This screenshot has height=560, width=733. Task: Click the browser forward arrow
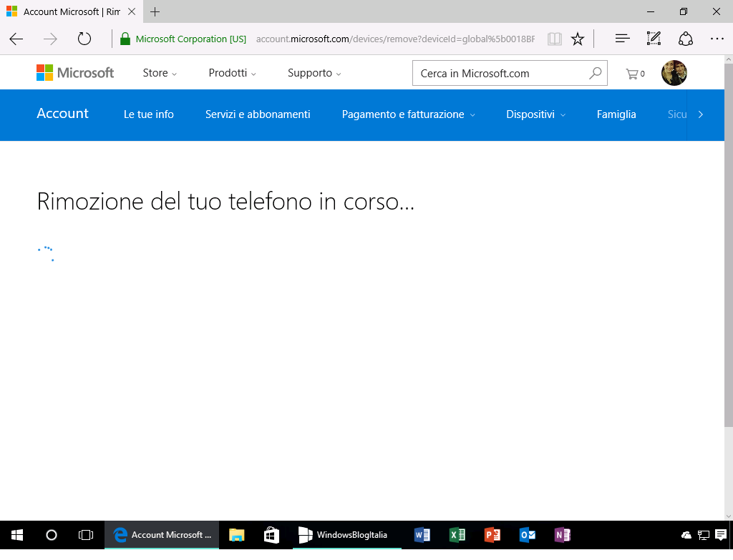(x=50, y=39)
